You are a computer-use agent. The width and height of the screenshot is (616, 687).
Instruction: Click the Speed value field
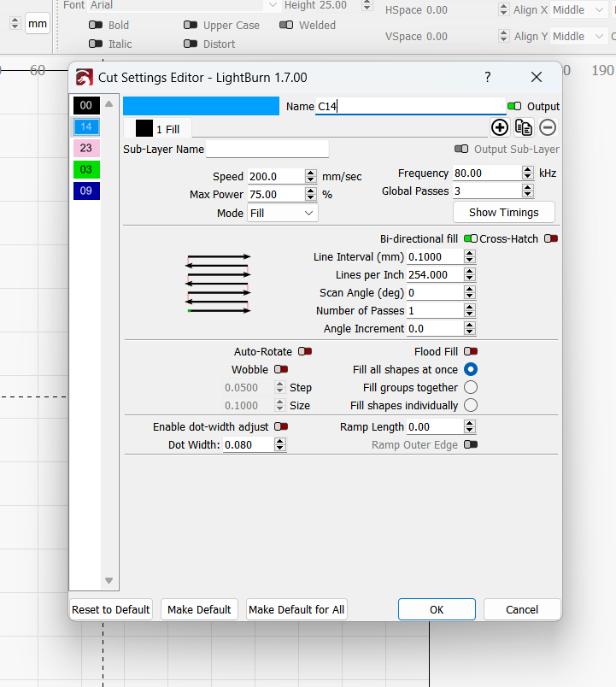point(277,177)
